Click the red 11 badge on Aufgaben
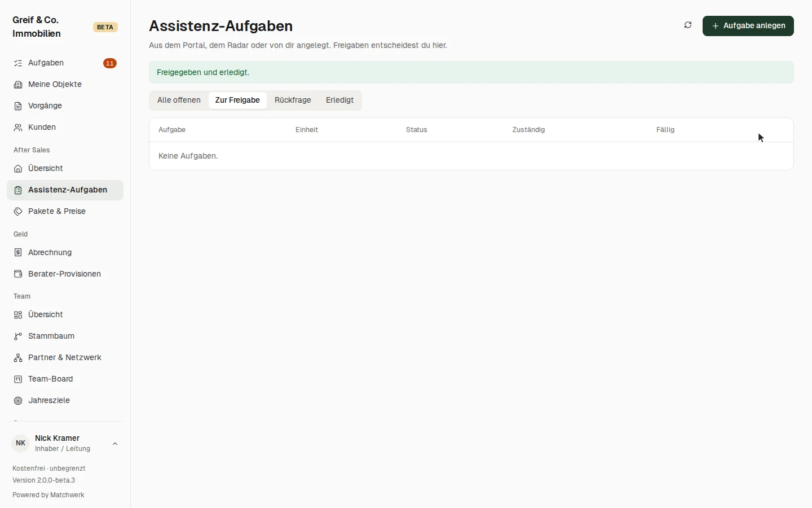Screen dimensions: 812x508 coord(110,63)
